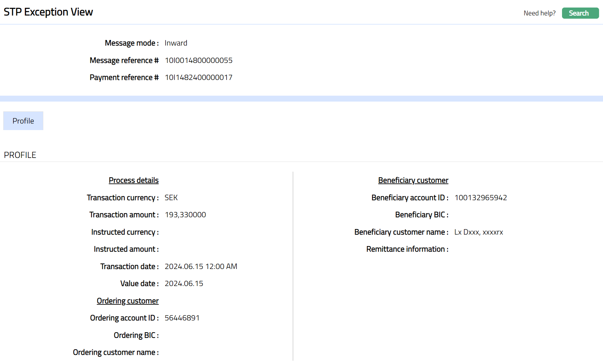The image size is (603, 364).
Task: Click the transaction date value
Action: pos(201,267)
